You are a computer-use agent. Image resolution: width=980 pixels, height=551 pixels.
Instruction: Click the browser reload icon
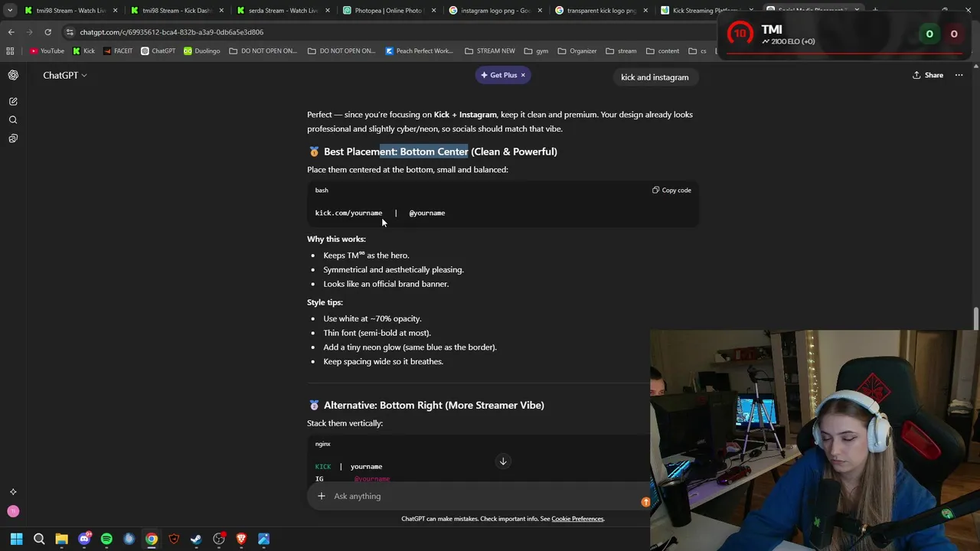tap(47, 32)
